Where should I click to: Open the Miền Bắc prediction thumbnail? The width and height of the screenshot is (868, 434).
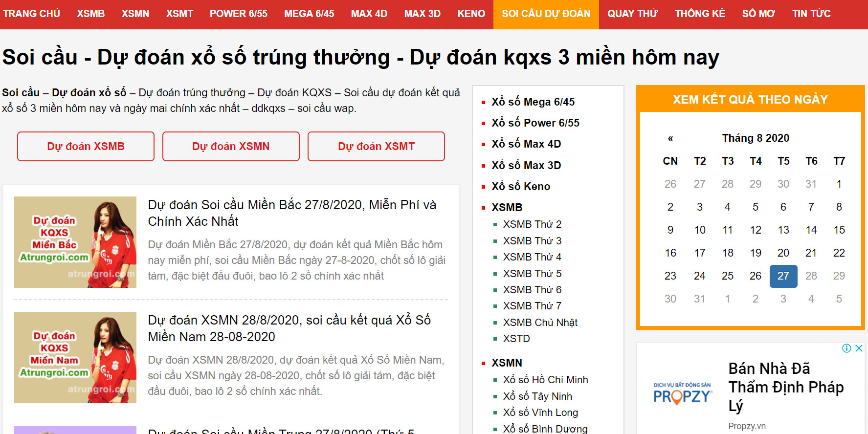click(x=75, y=242)
